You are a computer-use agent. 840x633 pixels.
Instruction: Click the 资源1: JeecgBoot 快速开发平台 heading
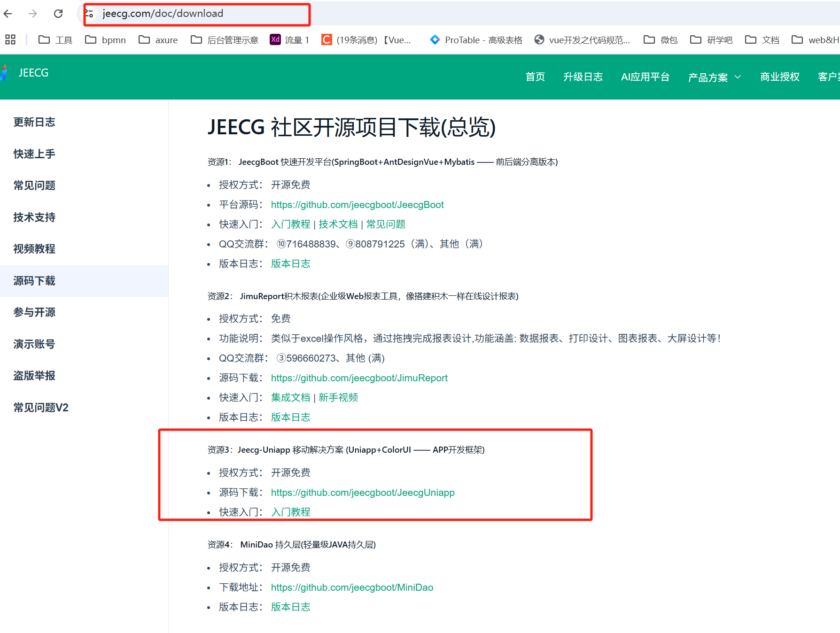click(x=382, y=162)
